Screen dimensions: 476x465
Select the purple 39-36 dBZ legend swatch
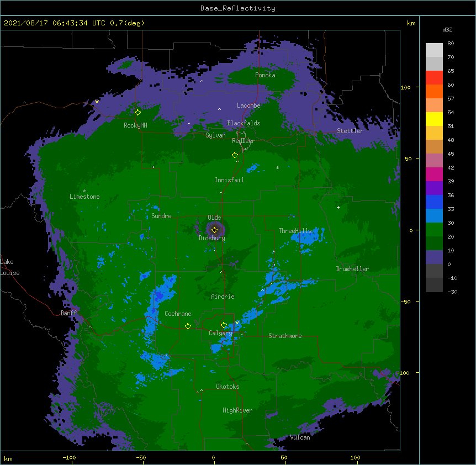pos(434,188)
